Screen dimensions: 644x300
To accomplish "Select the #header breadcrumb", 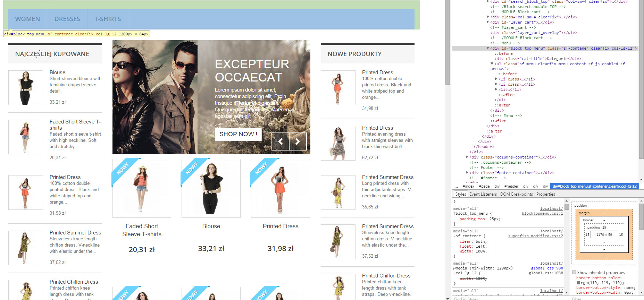I will [511, 186].
